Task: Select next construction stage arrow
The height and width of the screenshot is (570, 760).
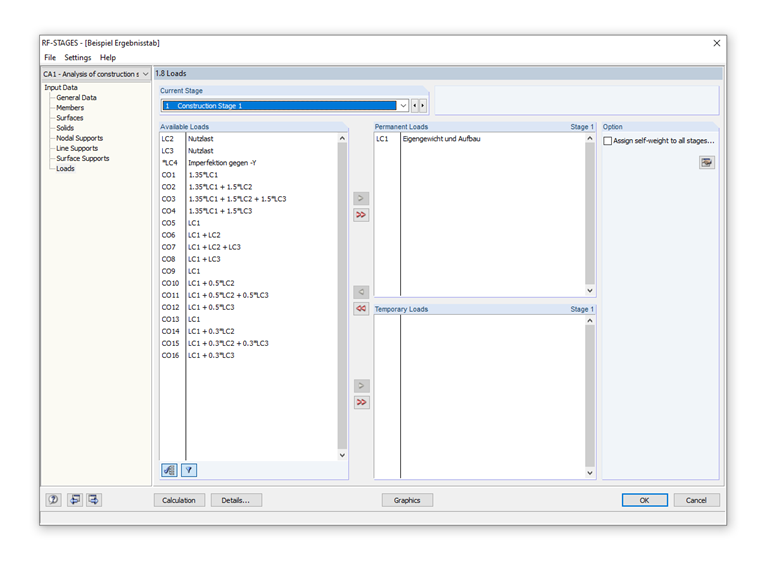Action: coord(423,106)
